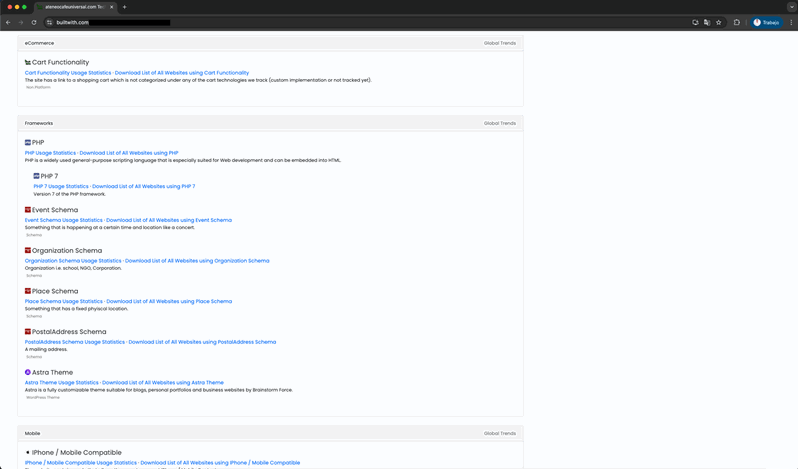Click the iPhone / Mobile Compatible heading
The image size is (798, 469).
tap(77, 452)
